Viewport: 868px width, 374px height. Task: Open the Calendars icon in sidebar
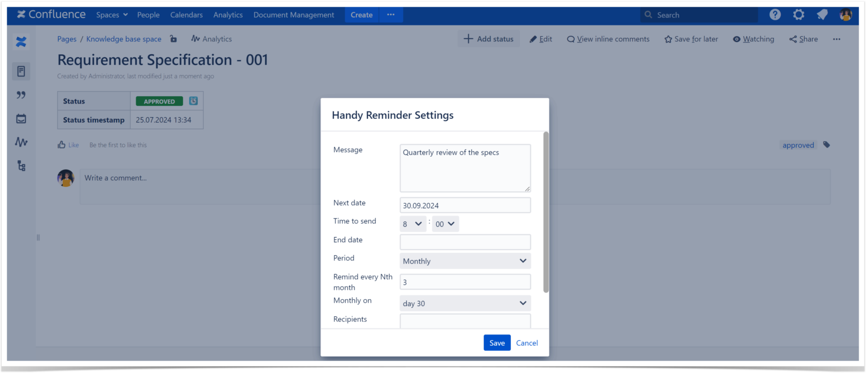pyautogui.click(x=21, y=119)
